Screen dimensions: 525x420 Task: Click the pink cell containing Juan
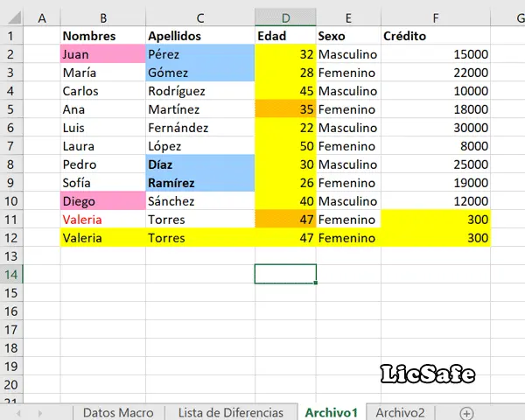[102, 54]
